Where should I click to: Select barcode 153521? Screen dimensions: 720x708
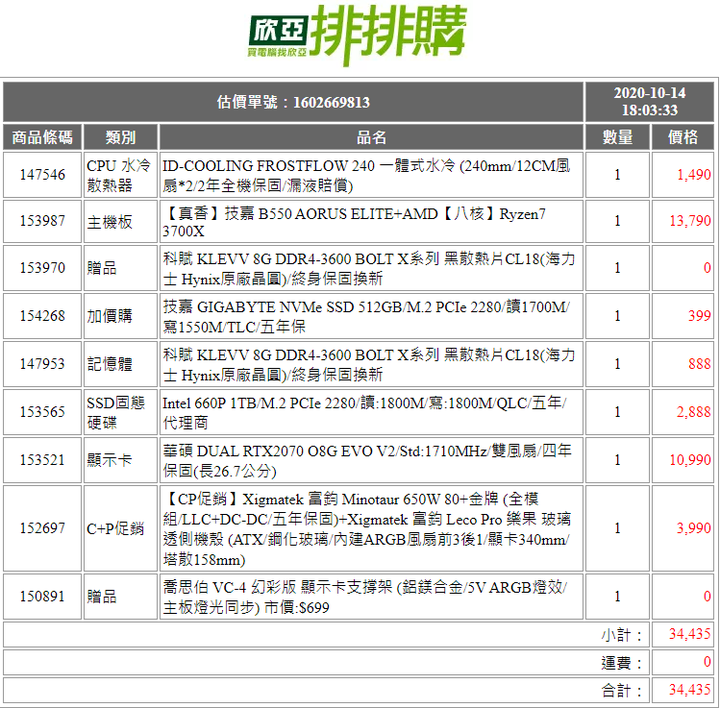point(42,460)
